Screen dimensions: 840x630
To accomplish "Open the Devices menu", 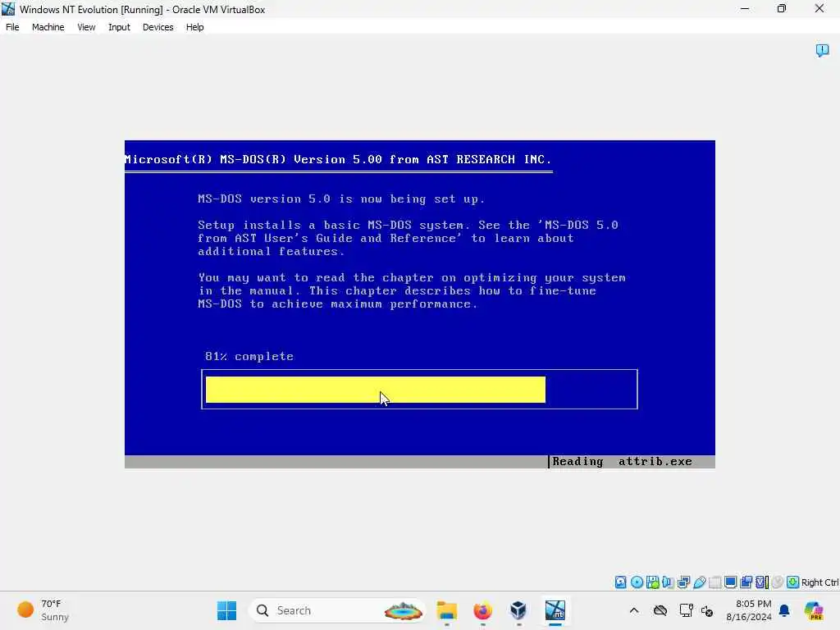I will point(157,27).
